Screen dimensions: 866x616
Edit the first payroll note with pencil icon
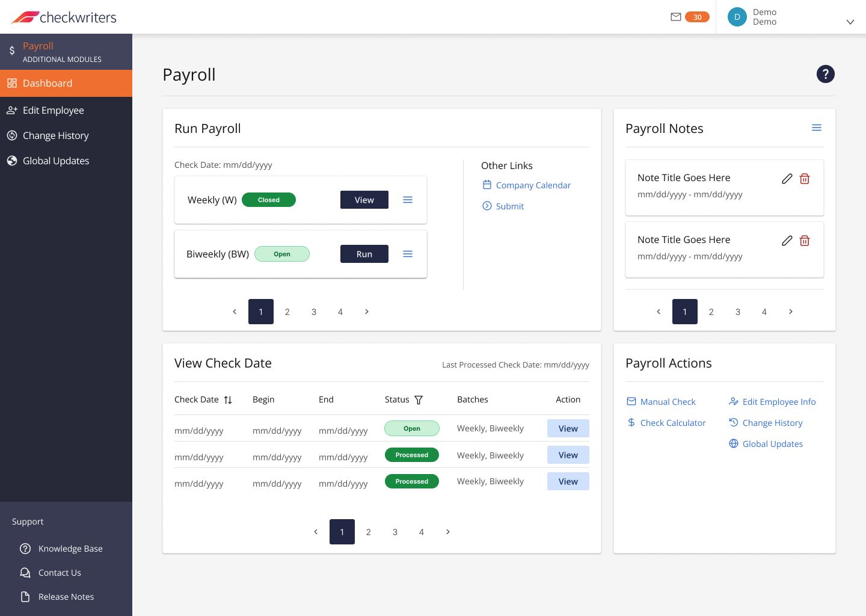click(787, 179)
